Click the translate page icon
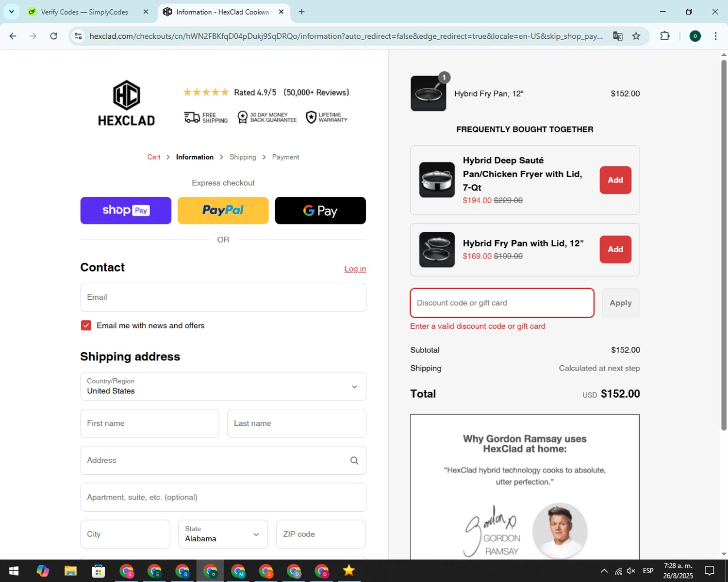The image size is (728, 582). (x=617, y=36)
